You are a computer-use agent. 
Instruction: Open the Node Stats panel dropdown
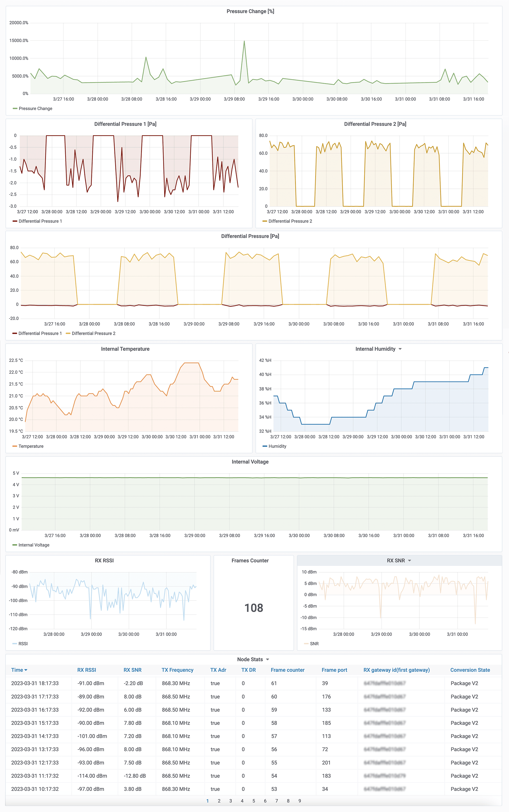point(268,659)
